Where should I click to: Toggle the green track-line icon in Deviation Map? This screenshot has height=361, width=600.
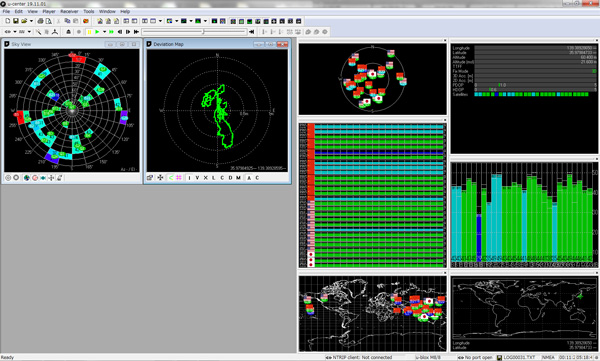pyautogui.click(x=171, y=178)
